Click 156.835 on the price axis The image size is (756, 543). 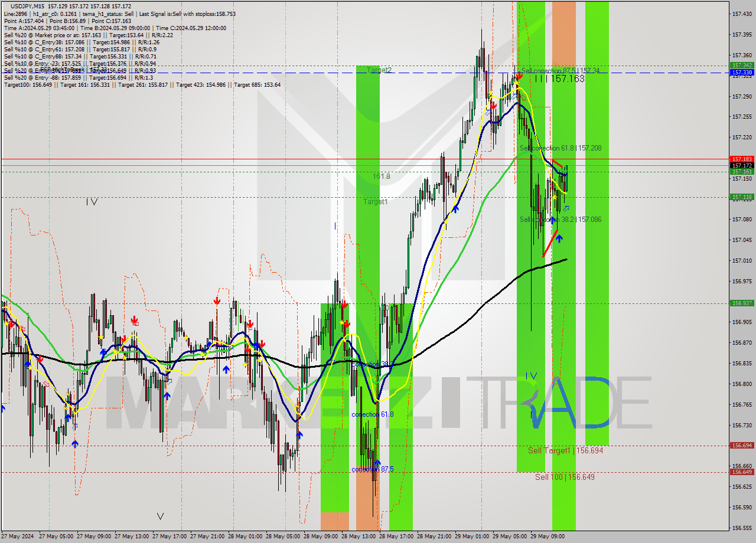coord(742,364)
